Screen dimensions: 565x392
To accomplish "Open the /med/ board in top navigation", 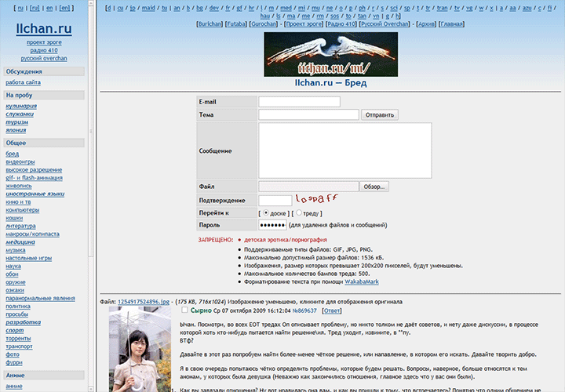I will (x=286, y=8).
